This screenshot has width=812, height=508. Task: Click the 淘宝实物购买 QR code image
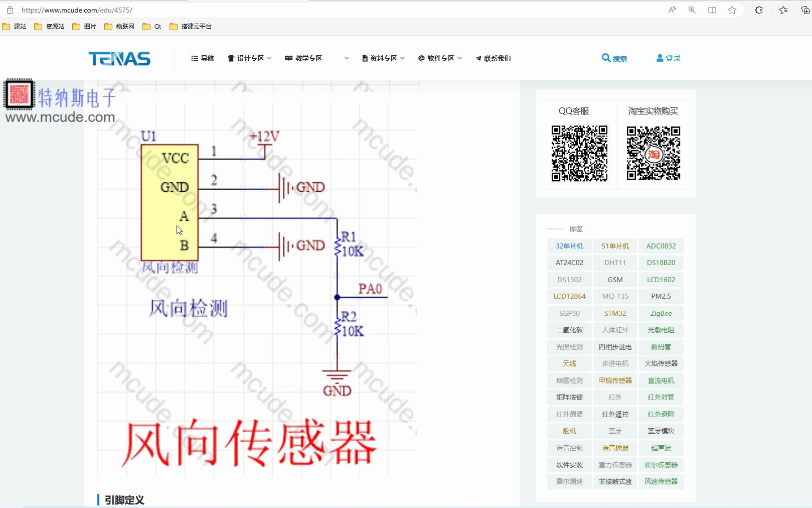point(653,153)
